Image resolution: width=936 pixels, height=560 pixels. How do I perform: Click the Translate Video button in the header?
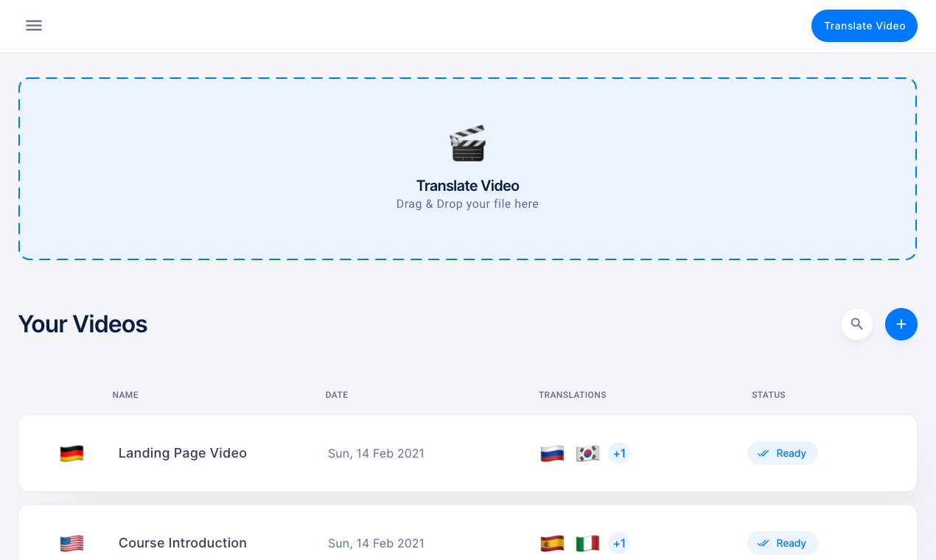[864, 25]
